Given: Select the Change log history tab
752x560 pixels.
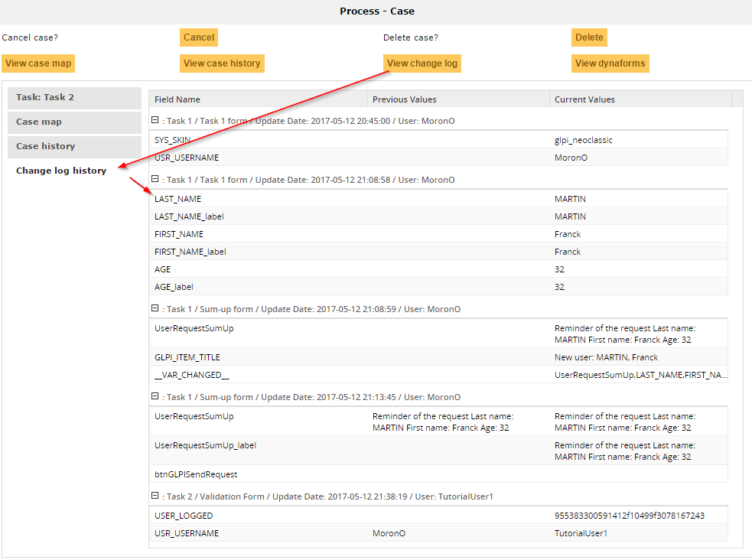Looking at the screenshot, I should pyautogui.click(x=61, y=171).
